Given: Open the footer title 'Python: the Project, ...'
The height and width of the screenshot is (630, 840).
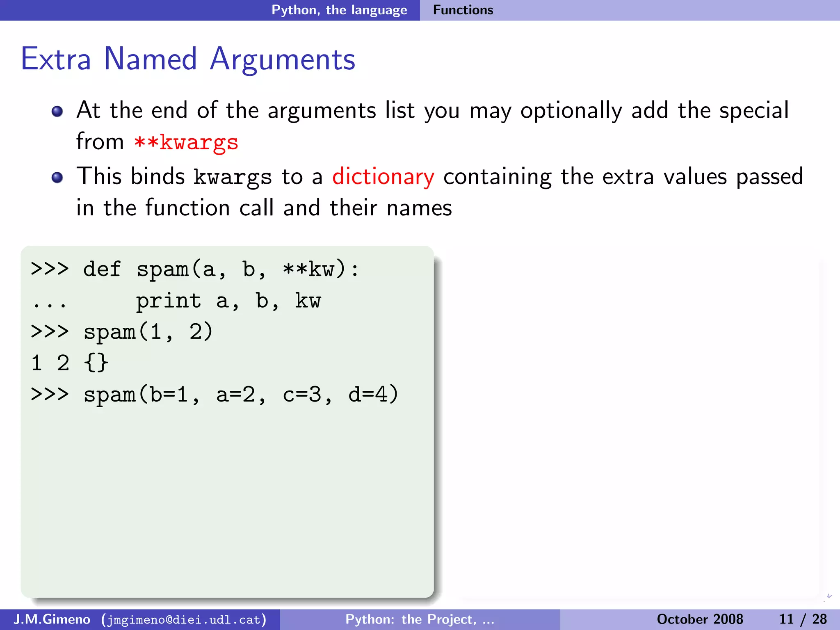Looking at the screenshot, I should tap(420, 619).
